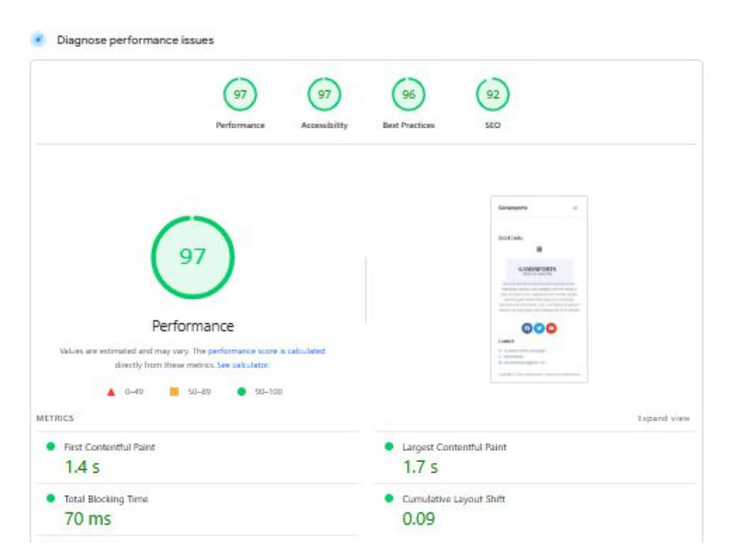747x560 pixels.
Task: Click the 0.09 metric value
Action: coord(419,519)
